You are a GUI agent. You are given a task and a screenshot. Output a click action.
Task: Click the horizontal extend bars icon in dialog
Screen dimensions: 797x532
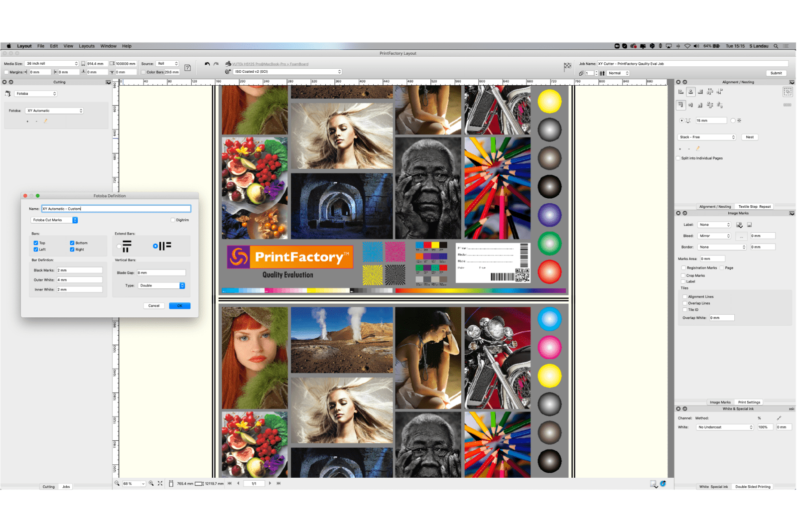click(127, 246)
